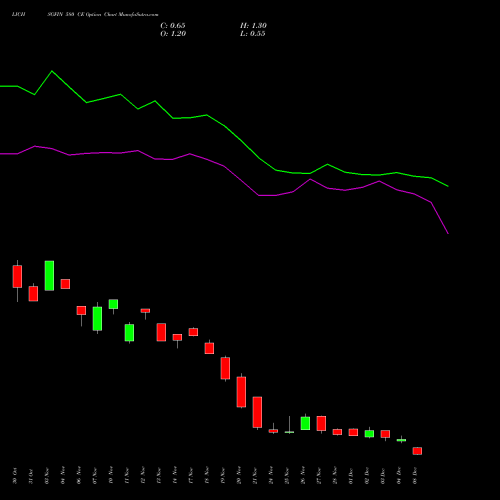Click the low price value L: 0.55
The height and width of the screenshot is (500, 500).
[253, 34]
